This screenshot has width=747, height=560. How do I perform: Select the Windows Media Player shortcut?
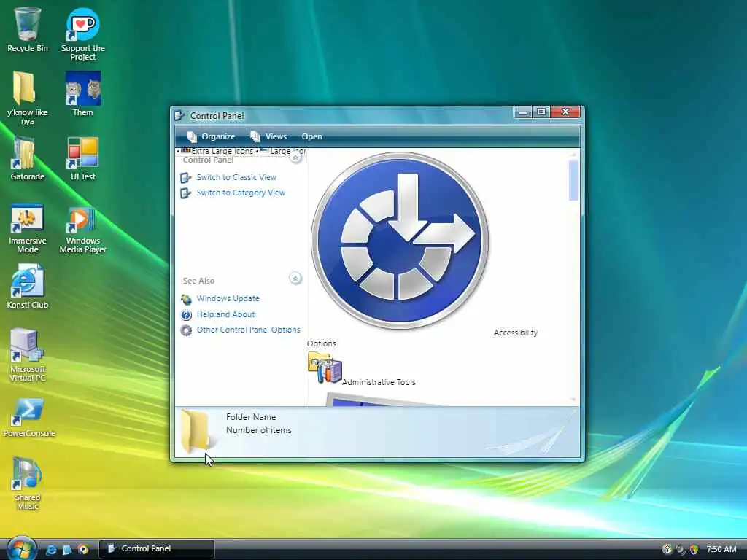(83, 230)
